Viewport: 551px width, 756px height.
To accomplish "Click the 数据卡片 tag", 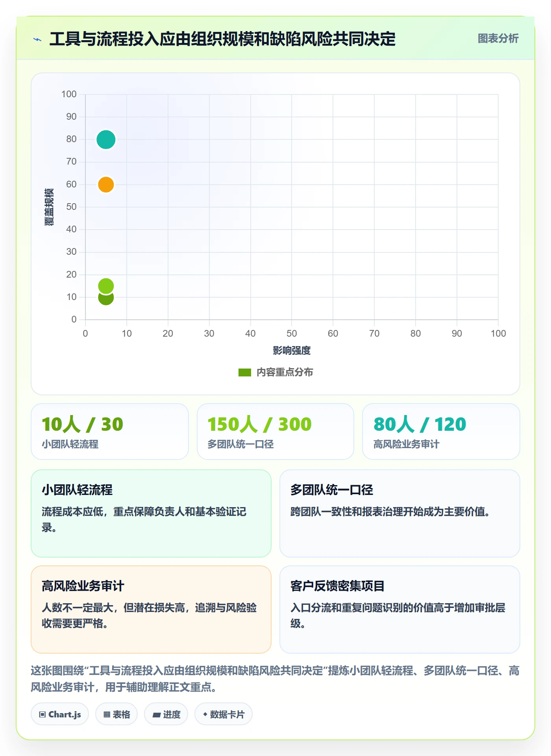I will coord(224,714).
